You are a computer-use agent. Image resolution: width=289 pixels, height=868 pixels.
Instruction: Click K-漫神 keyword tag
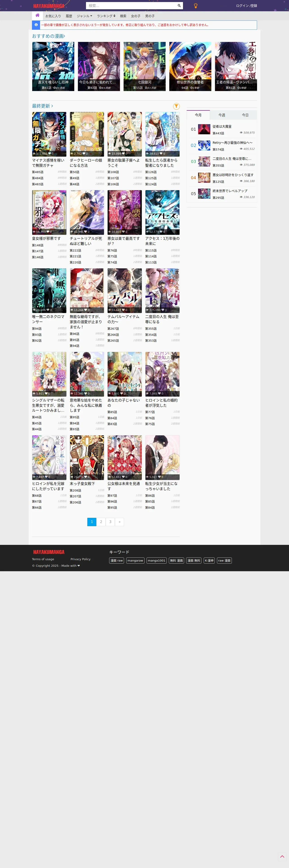tap(209, 560)
